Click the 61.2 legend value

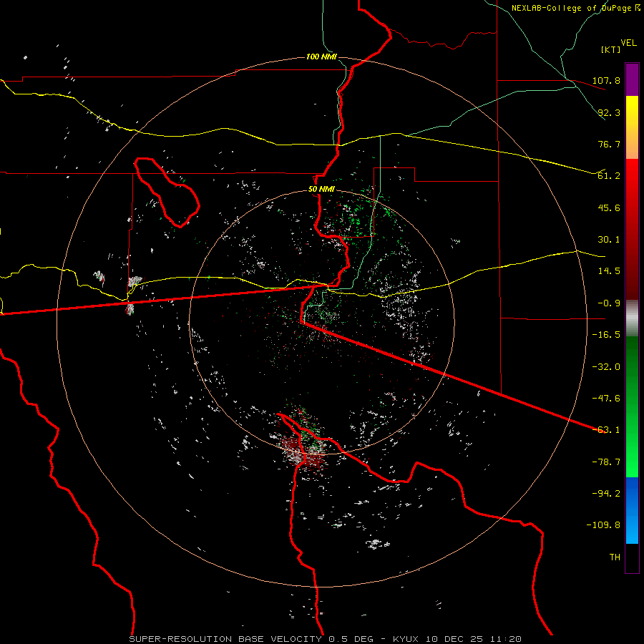609,176
